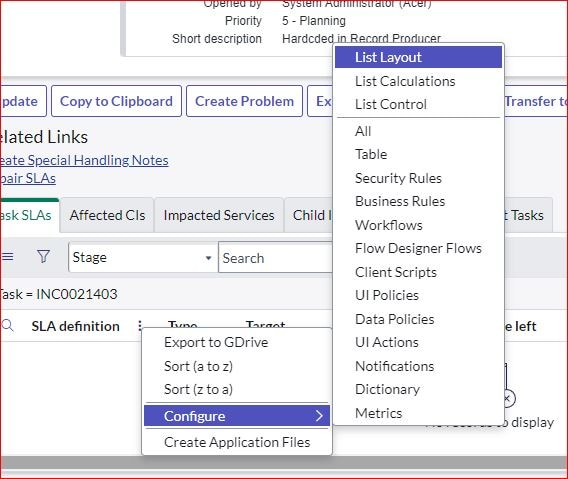The image size is (568, 479).
Task: Select Table in configure submenu
Action: [x=371, y=154]
